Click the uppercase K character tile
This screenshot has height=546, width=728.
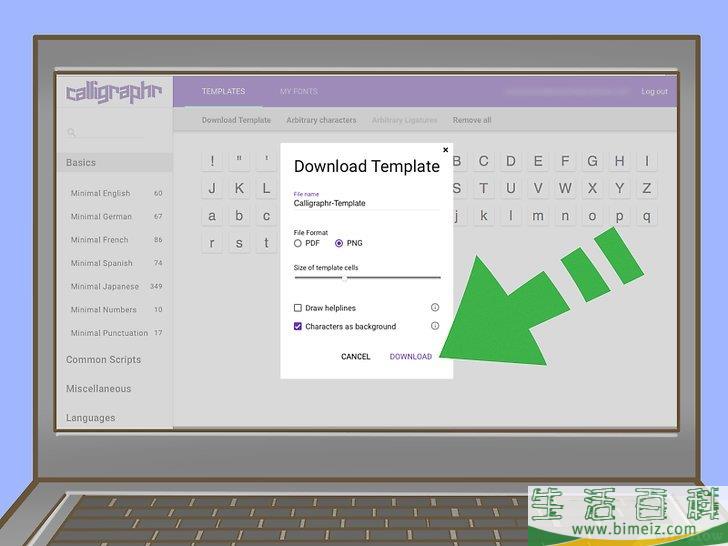[239, 188]
